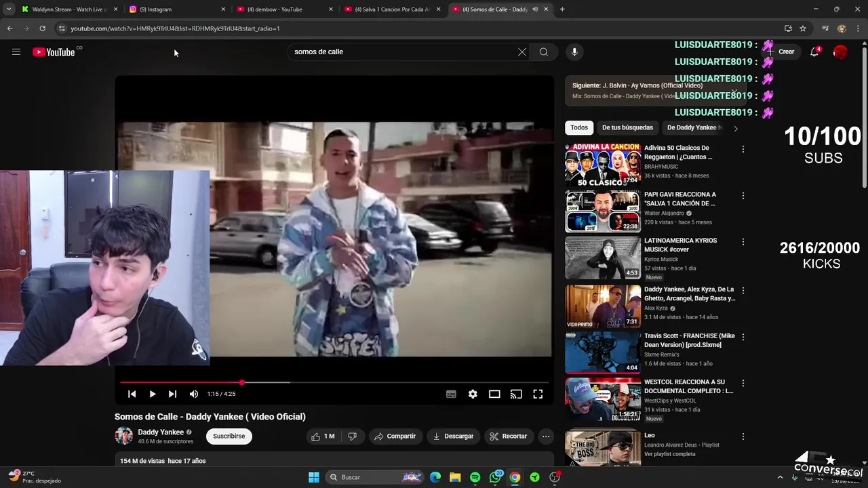This screenshot has height=488, width=868.
Task: Open Daddy Yankee channel avatar
Action: click(x=124, y=436)
